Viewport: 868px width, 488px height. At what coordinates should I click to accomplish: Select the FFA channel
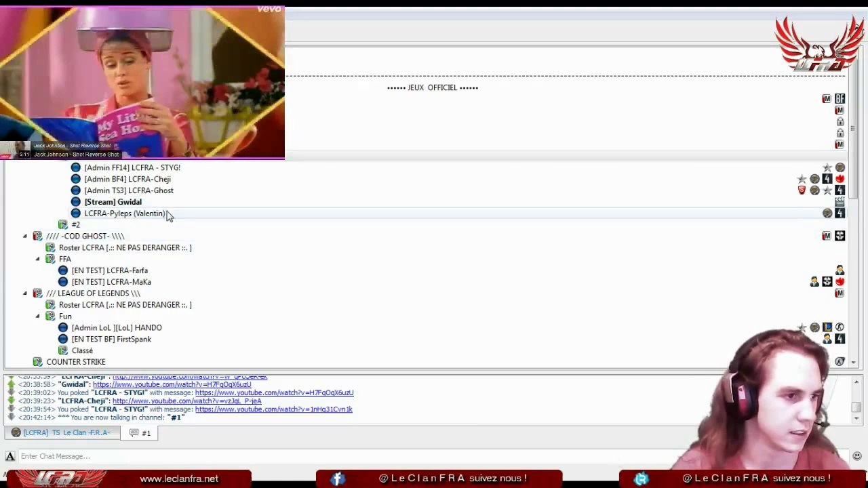[x=65, y=259]
